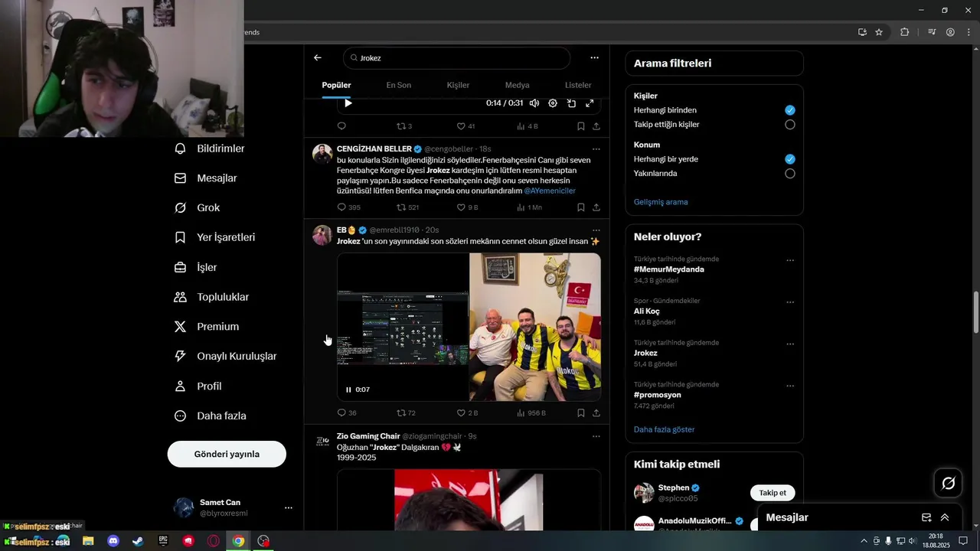Switch to the En Son tab
This screenshot has width=980, height=551.
pos(398,85)
